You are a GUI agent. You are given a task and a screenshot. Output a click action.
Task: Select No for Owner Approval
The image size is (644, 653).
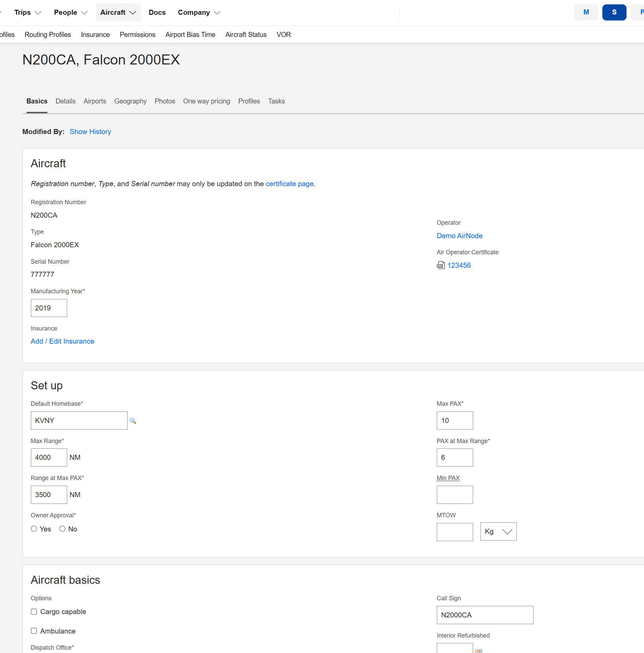(x=62, y=529)
